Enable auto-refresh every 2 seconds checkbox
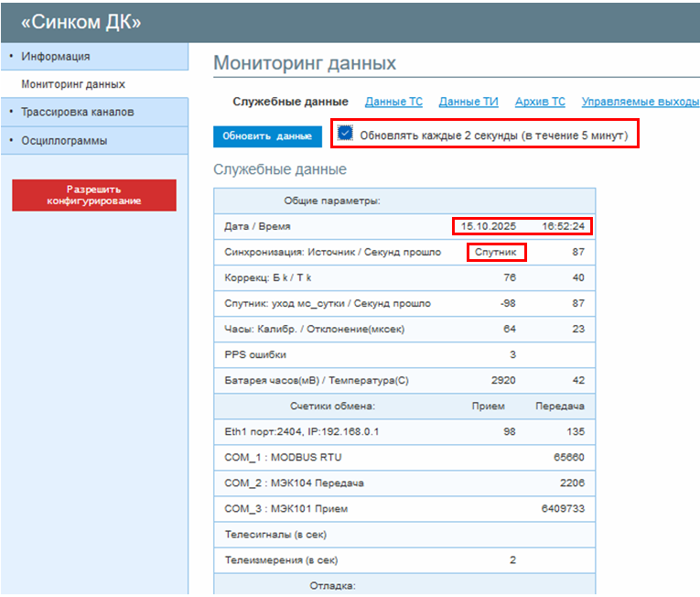This screenshot has width=700, height=597. 345,134
